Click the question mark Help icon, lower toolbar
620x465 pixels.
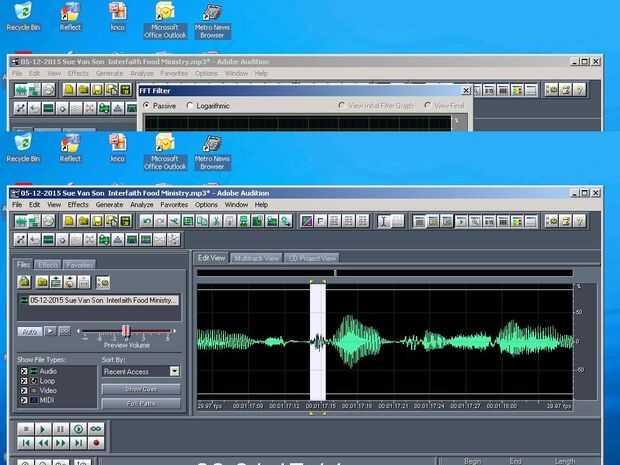580,221
